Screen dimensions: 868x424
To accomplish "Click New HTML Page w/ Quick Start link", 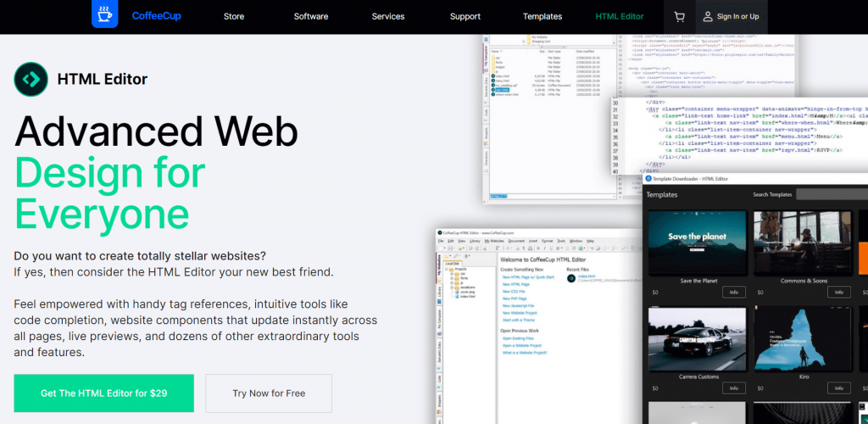I will pyautogui.click(x=528, y=277).
